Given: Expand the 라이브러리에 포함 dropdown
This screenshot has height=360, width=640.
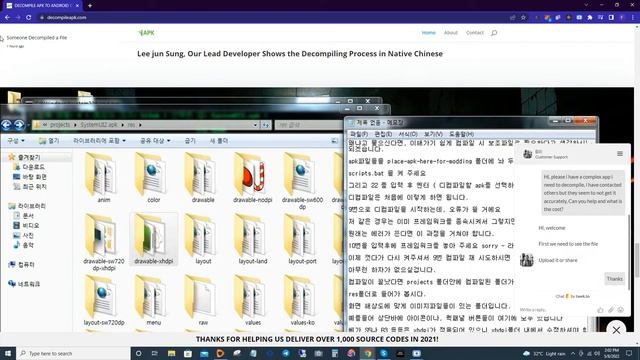Looking at the screenshot, I should (x=99, y=140).
